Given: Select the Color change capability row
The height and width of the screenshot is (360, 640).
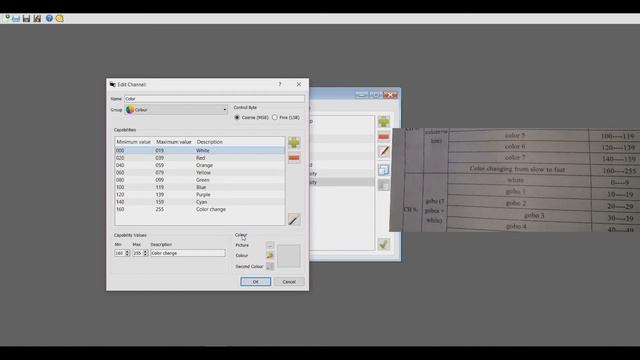Looking at the screenshot, I should coord(200,209).
